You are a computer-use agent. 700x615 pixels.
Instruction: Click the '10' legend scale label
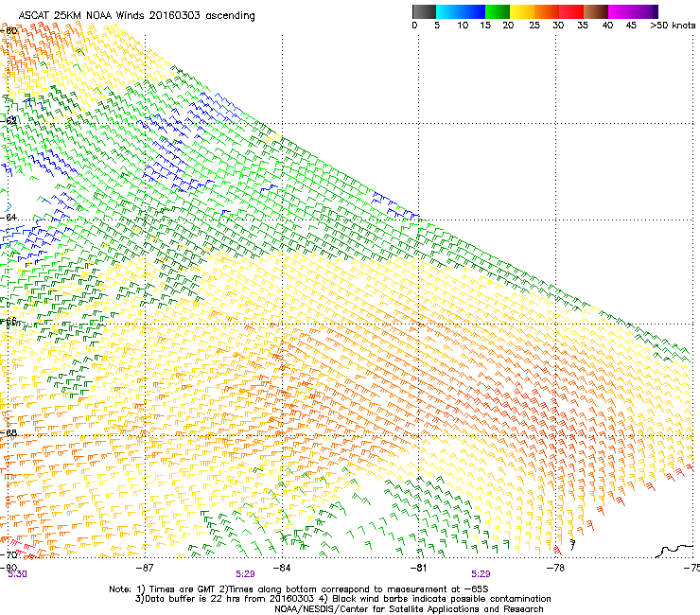(463, 26)
